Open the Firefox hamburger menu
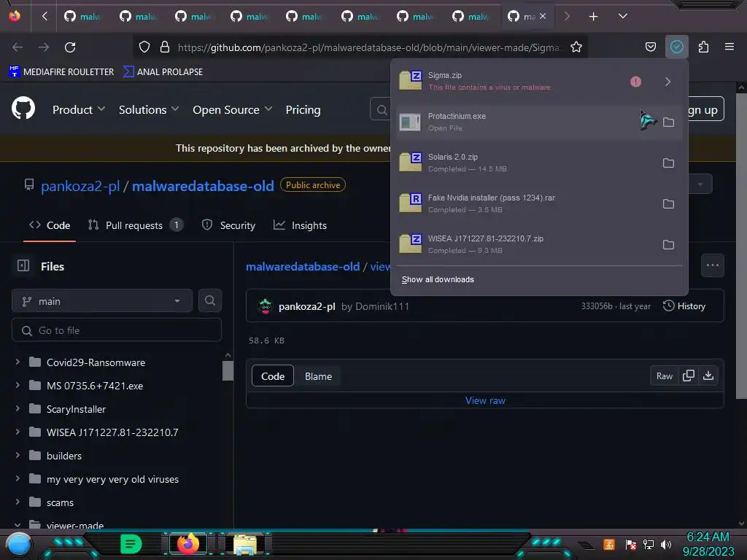The height and width of the screenshot is (560, 747). (x=729, y=47)
